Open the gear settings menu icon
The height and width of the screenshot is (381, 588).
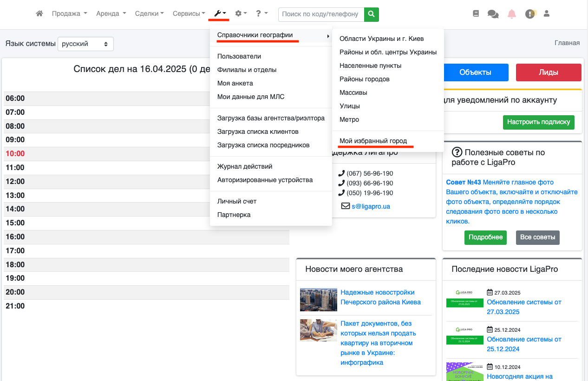[241, 14]
